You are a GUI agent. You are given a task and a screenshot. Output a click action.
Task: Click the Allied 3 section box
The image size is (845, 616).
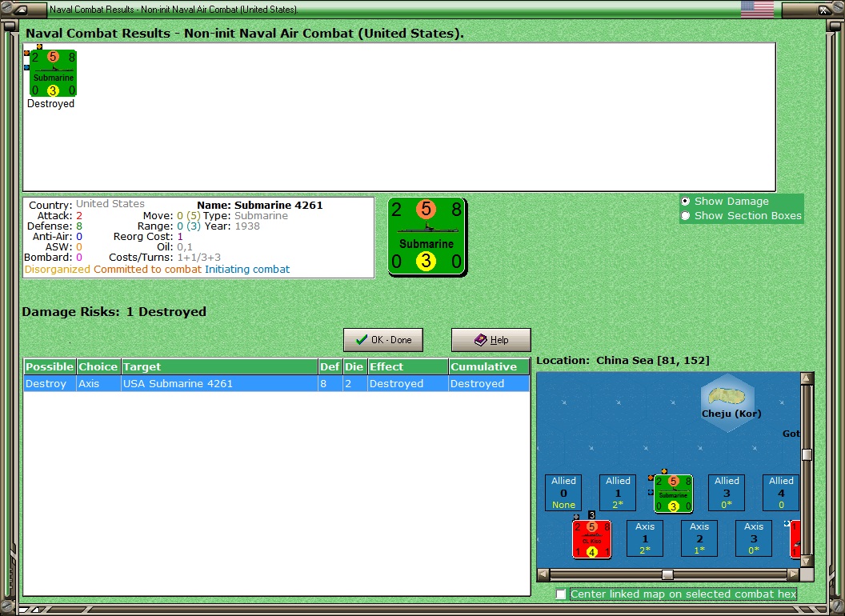click(x=727, y=493)
